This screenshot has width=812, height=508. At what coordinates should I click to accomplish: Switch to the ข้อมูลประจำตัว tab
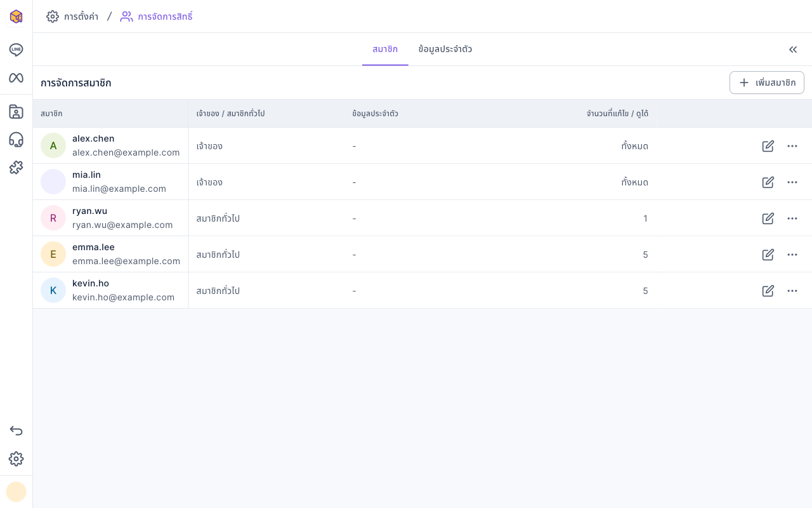pos(445,50)
